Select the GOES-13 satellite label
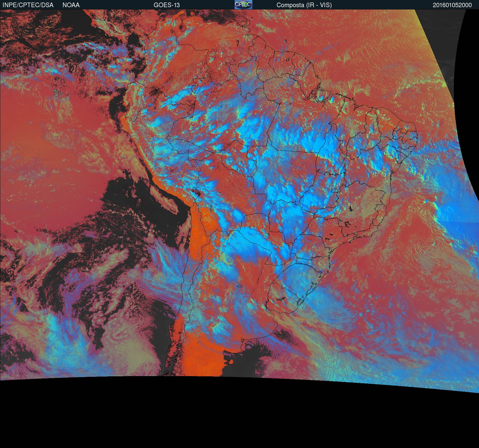 tap(166, 5)
